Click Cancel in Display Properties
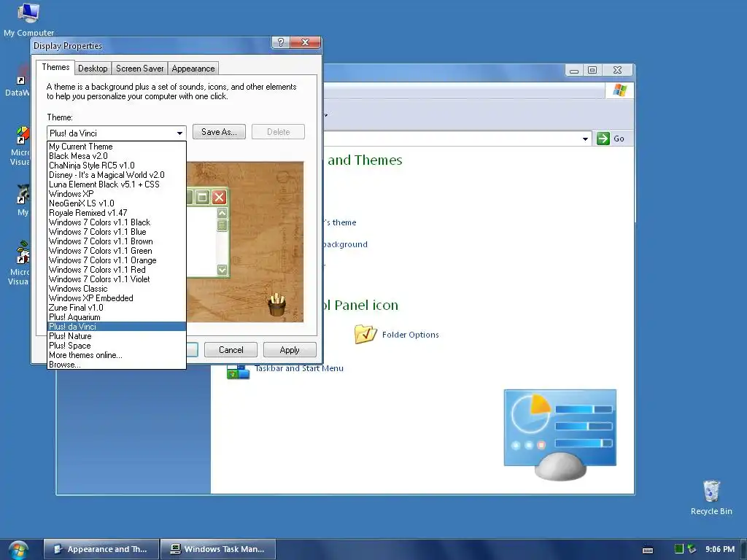 pyautogui.click(x=231, y=350)
